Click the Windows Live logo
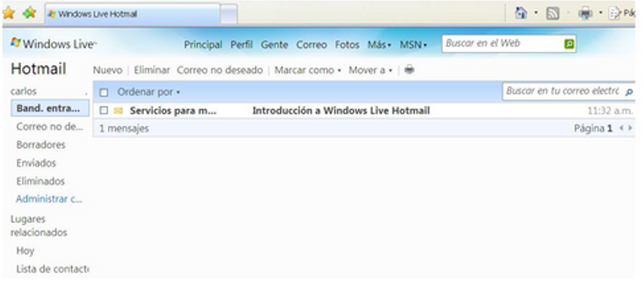The width and height of the screenshot is (644, 308). click(x=53, y=43)
